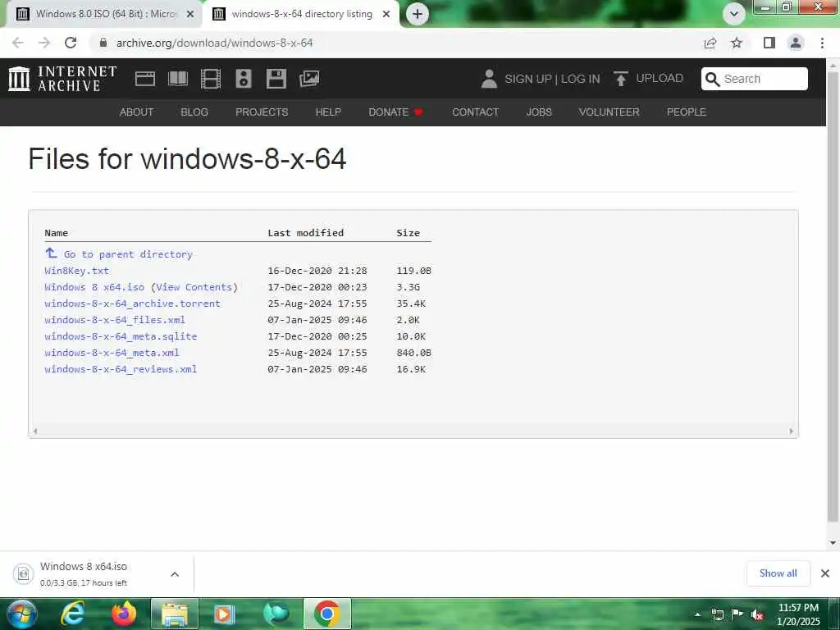
Task: Click the magnifier icon in the search box
Action: (x=712, y=79)
